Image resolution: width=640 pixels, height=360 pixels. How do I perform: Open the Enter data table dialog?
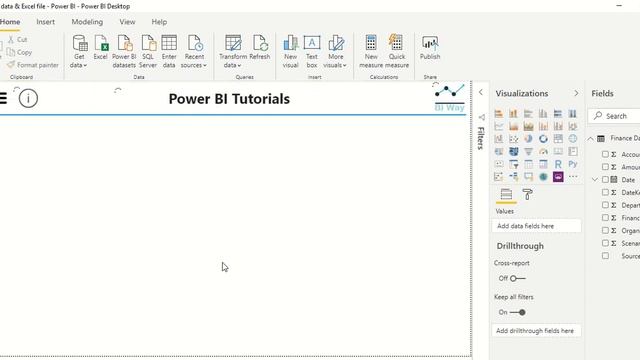[x=169, y=52]
